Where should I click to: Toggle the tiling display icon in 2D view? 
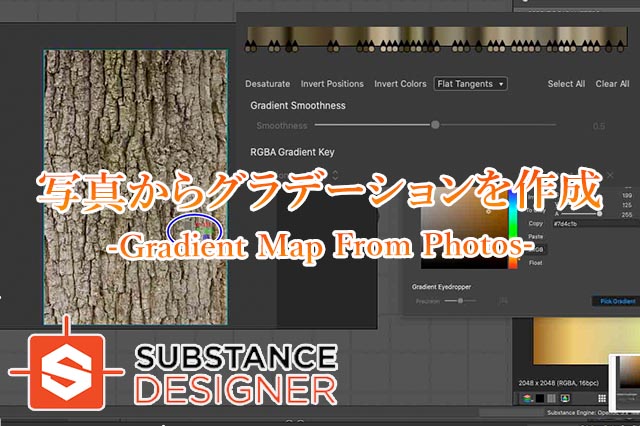click(551, 398)
